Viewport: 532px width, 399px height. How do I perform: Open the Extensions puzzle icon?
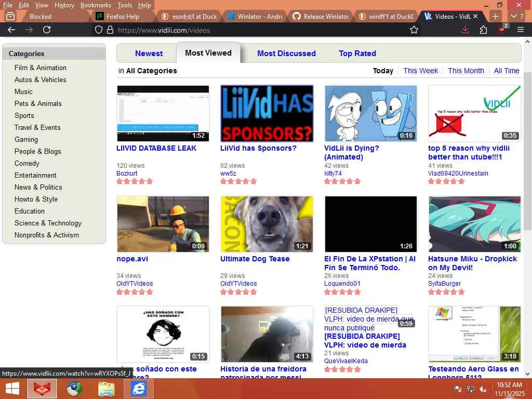click(484, 30)
